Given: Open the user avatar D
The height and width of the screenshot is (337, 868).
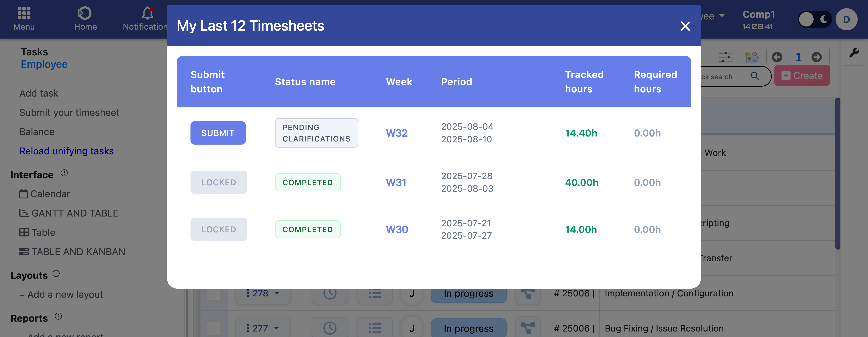Looking at the screenshot, I should (x=846, y=19).
